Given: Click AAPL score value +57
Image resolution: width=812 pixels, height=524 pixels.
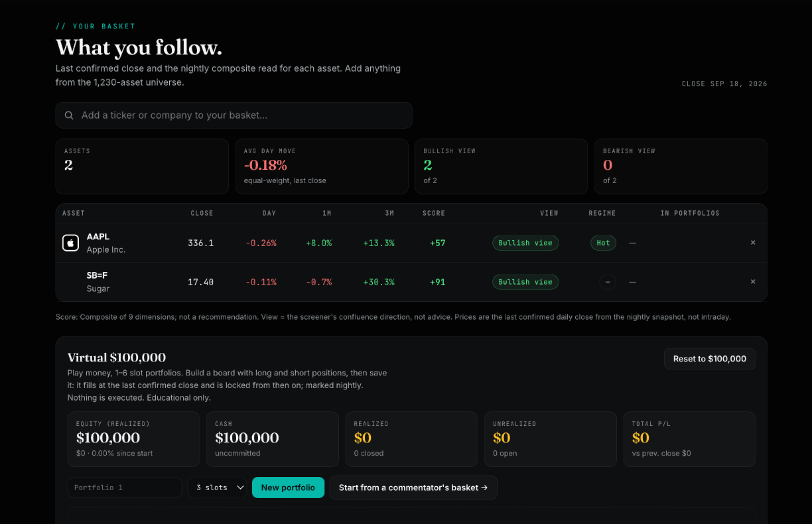Looking at the screenshot, I should (x=438, y=243).
